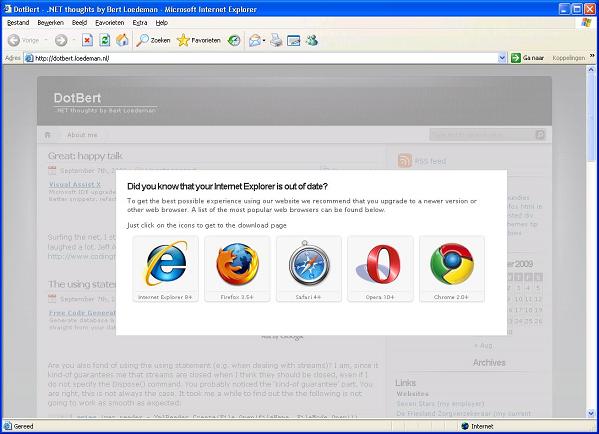The width and height of the screenshot is (599, 434).
Task: Open the Bewerken menu
Action: coord(50,23)
